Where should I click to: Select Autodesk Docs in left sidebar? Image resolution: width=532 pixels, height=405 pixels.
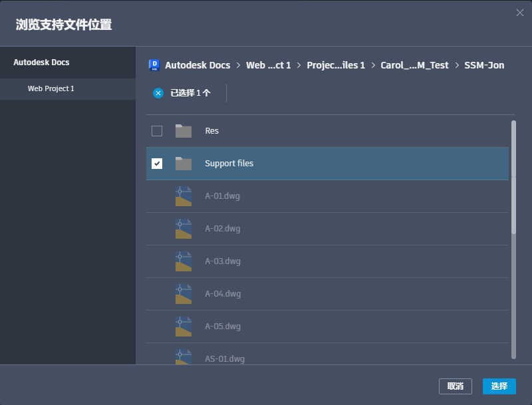point(68,63)
